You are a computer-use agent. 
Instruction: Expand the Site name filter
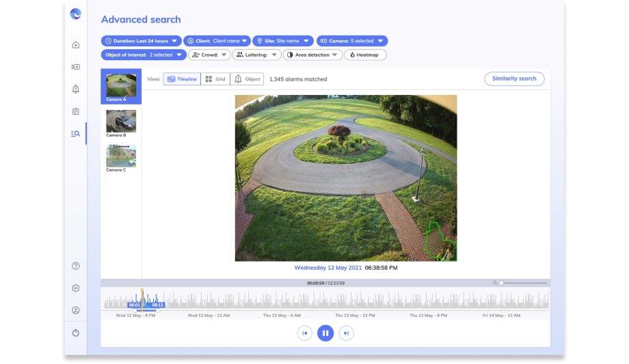coord(283,41)
